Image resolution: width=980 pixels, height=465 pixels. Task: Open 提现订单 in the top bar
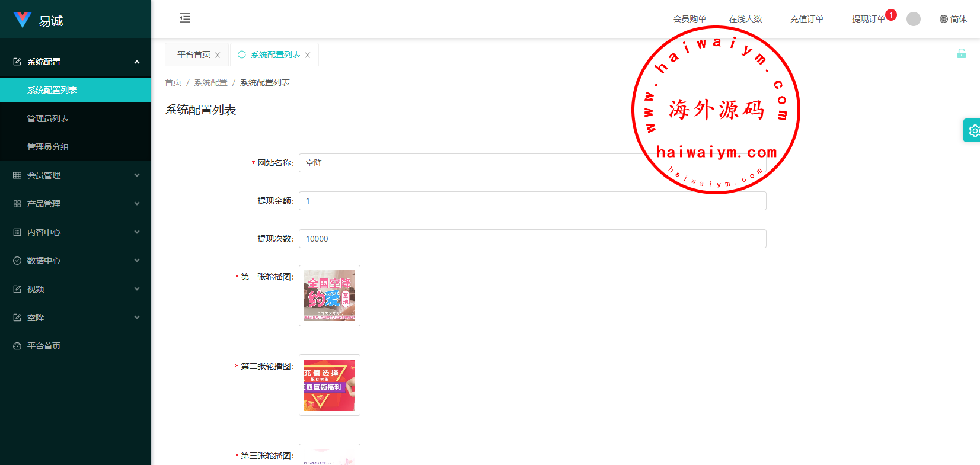coord(868,19)
